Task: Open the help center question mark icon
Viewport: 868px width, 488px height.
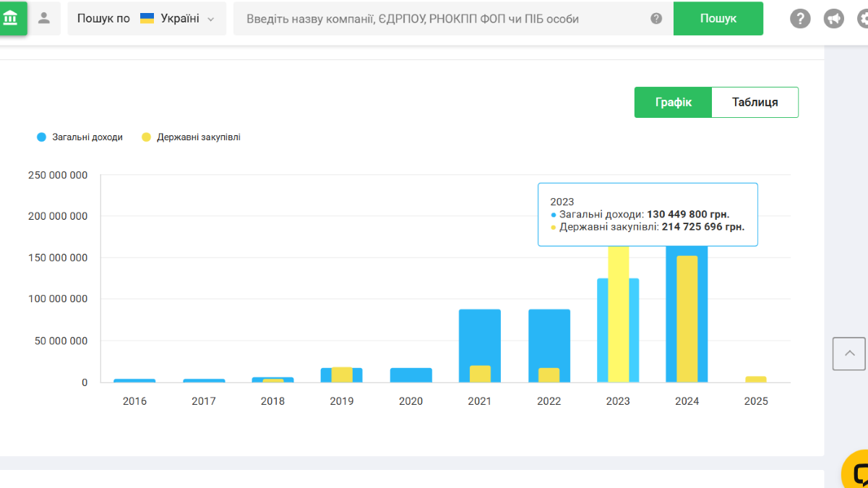Action: pyautogui.click(x=799, y=19)
